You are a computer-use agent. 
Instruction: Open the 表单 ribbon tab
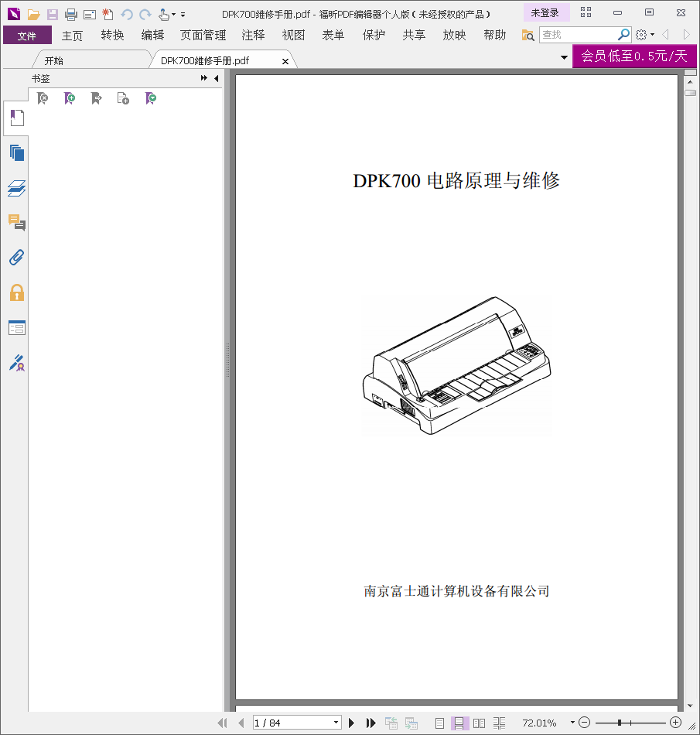point(333,35)
